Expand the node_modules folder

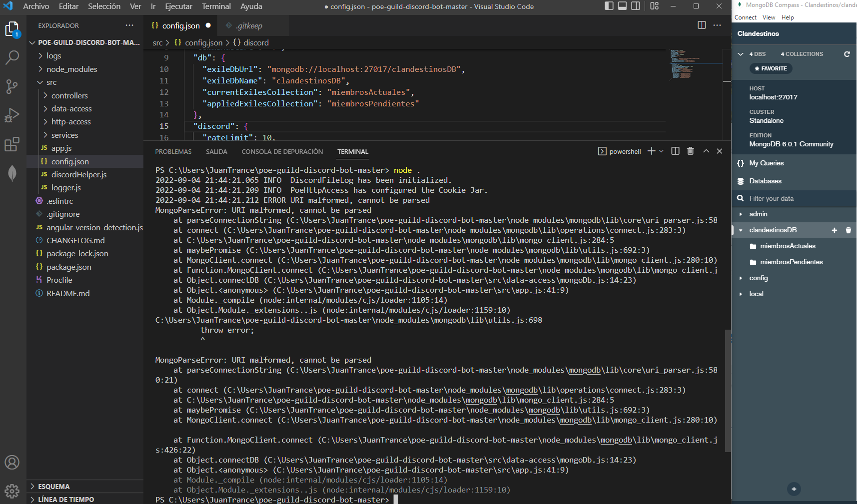pos(71,69)
